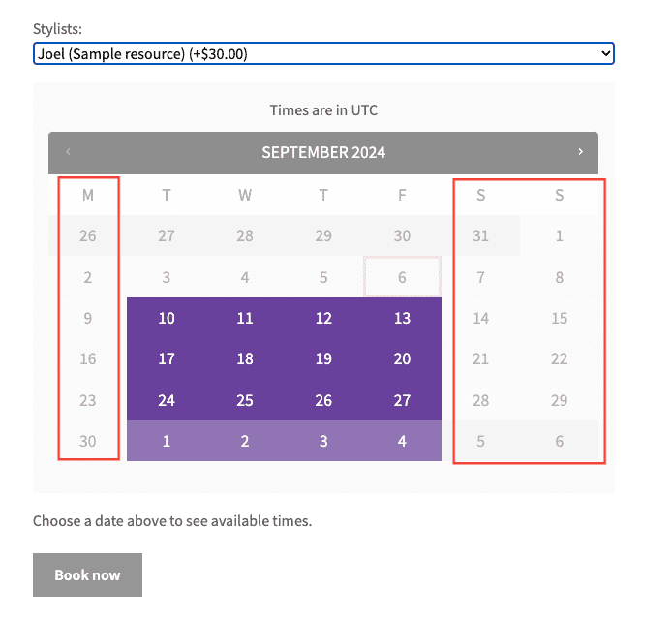Pick September 25 on the calendar
The width and height of the screenshot is (672, 621).
(x=245, y=400)
